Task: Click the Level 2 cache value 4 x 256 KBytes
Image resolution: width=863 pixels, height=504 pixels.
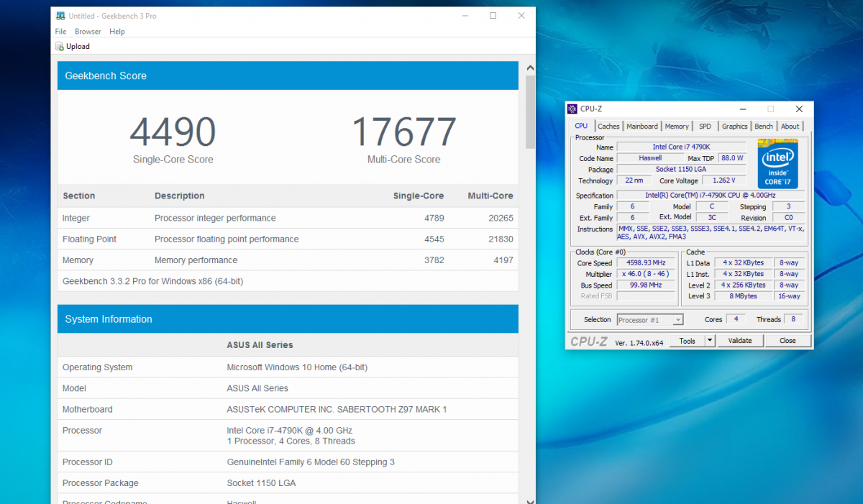Action: [744, 285]
